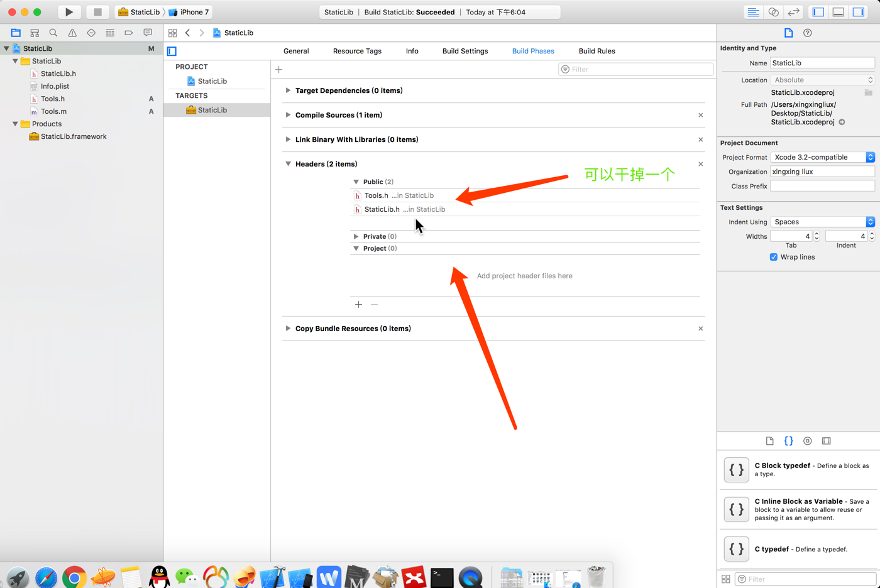
Task: Switch to the assistant editor
Action: tap(773, 12)
